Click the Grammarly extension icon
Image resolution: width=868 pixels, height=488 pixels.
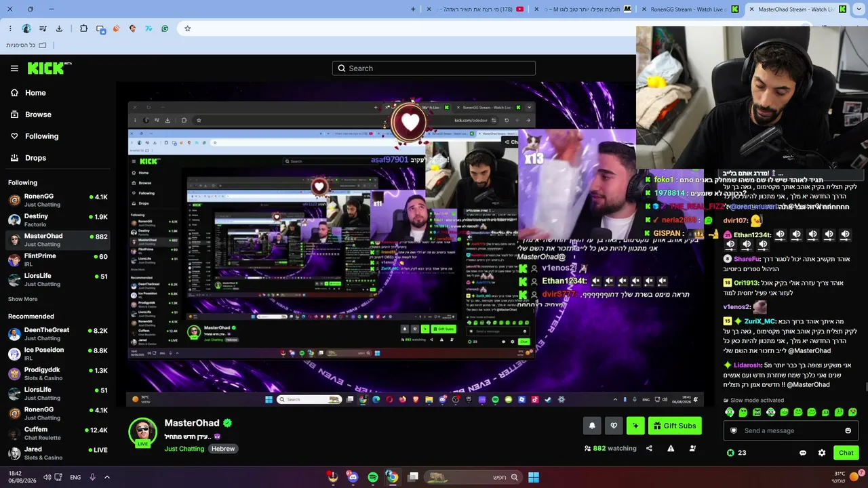(x=165, y=28)
